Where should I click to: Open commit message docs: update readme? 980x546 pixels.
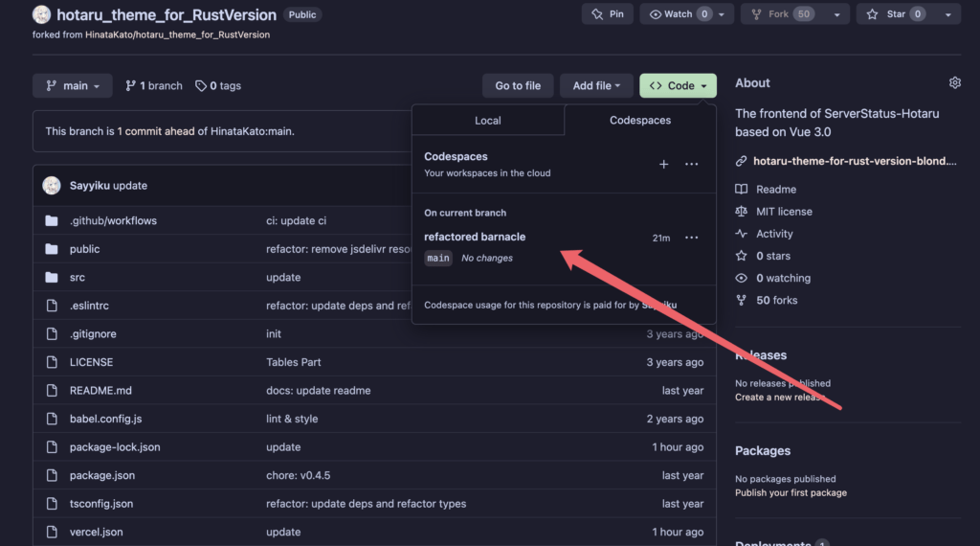point(318,390)
